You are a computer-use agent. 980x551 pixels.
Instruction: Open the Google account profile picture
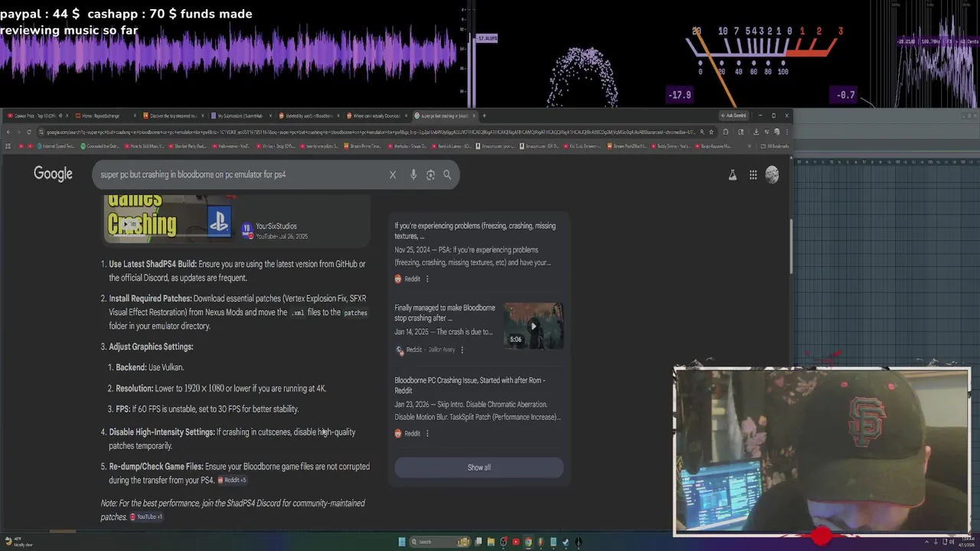coord(772,174)
